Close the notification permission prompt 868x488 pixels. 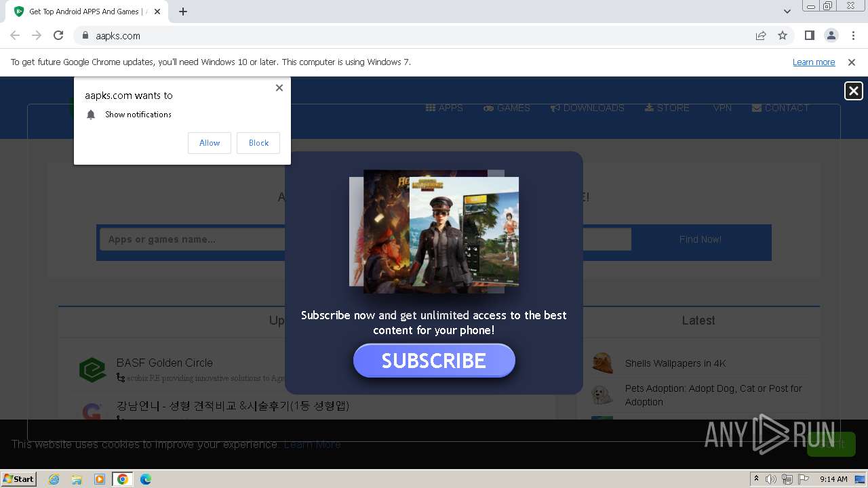point(279,87)
